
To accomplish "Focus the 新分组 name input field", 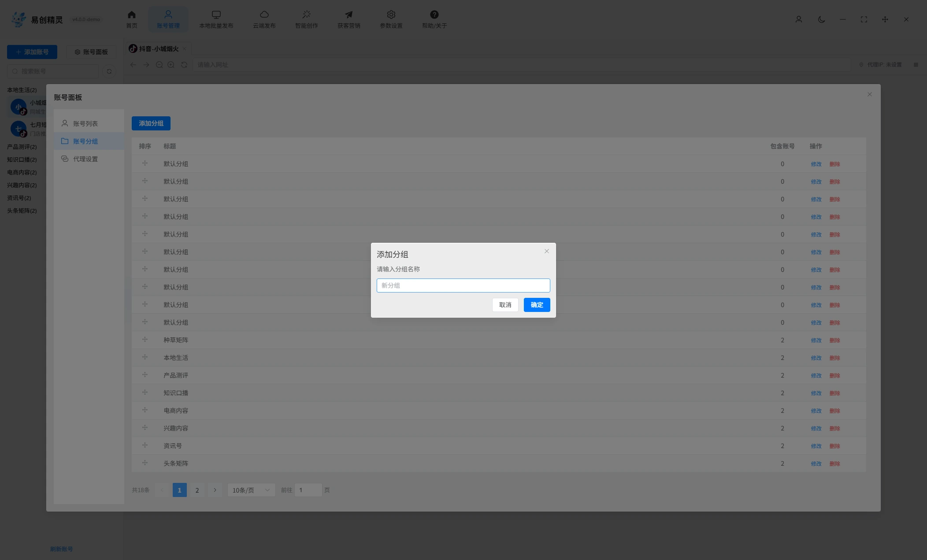I will coord(463,286).
